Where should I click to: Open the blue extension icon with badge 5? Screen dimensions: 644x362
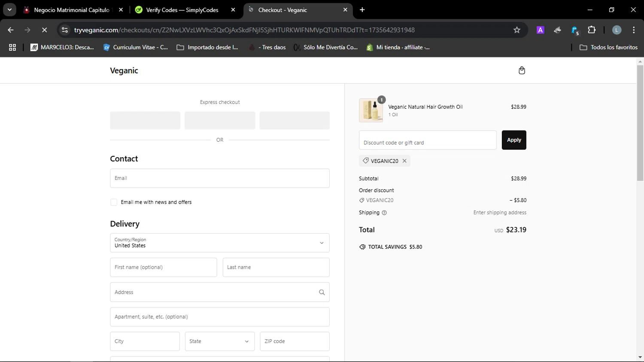pyautogui.click(x=575, y=30)
